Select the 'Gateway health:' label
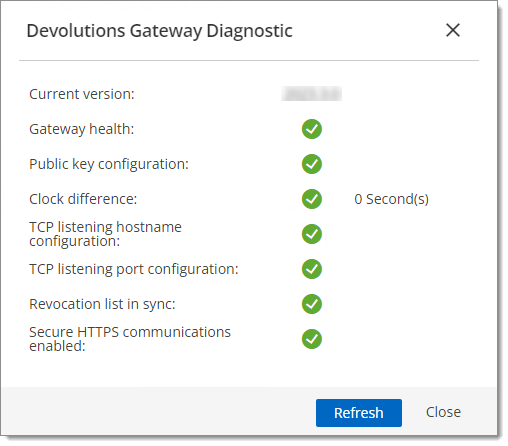 82,129
